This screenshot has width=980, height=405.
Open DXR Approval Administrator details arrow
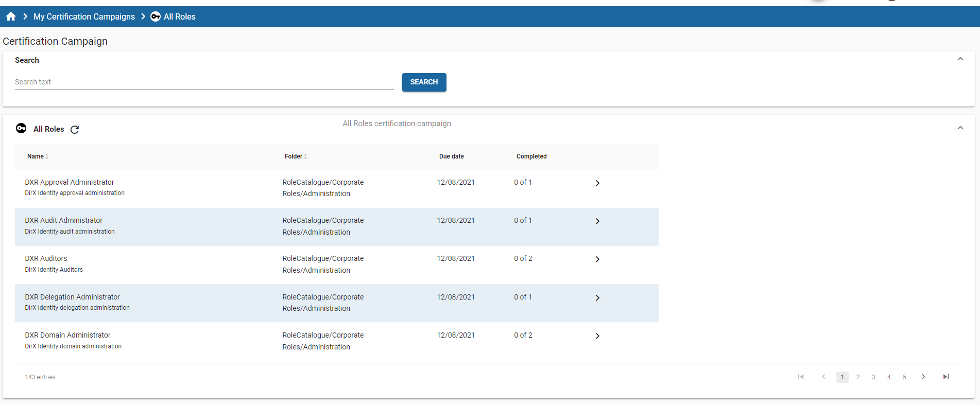[597, 183]
